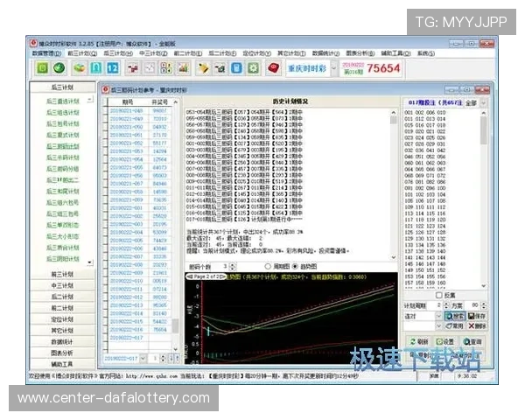The image size is (525, 420).
Task: Click the 开奖号 column header
Action: click(x=159, y=101)
